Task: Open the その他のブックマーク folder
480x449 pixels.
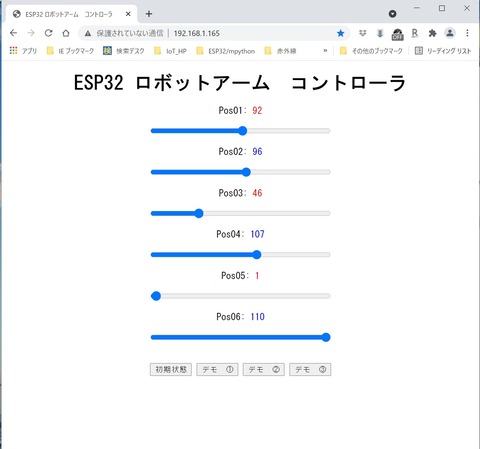Action: coord(371,51)
